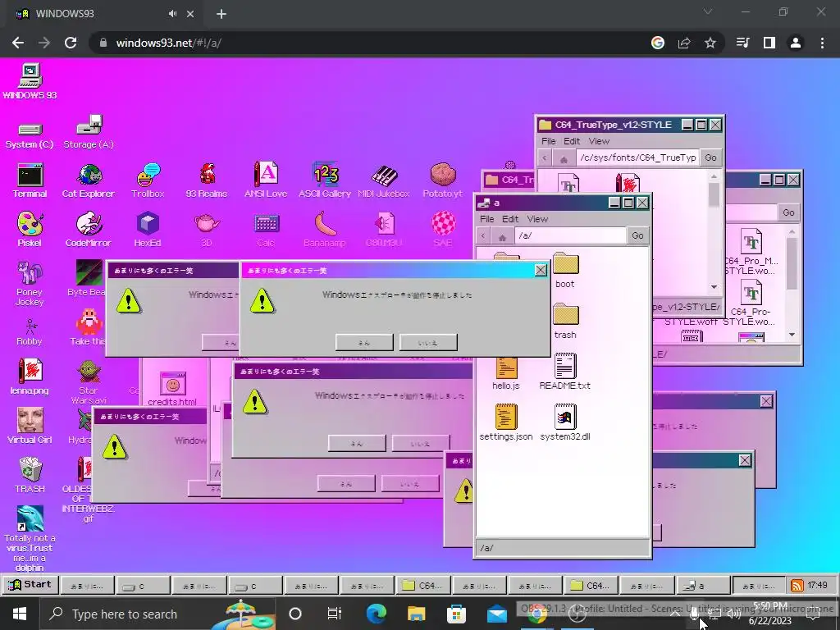Open README.txt file

565,372
